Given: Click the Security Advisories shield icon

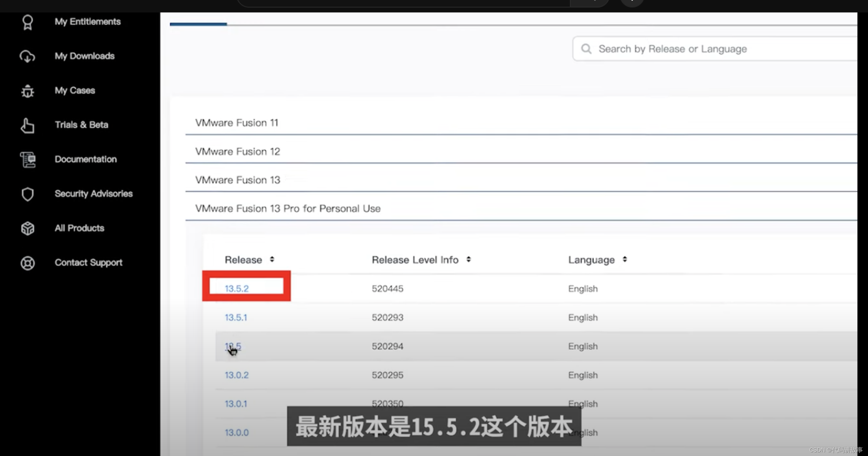Looking at the screenshot, I should tap(28, 194).
